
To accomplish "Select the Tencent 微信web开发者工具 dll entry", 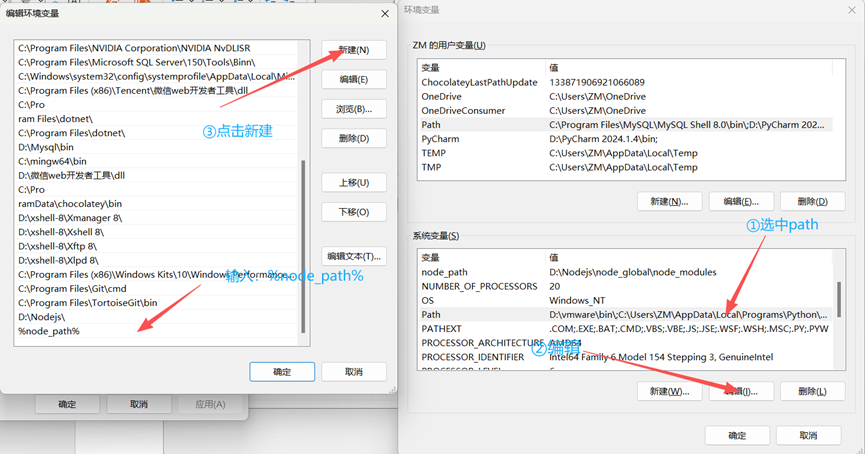I will [x=157, y=90].
